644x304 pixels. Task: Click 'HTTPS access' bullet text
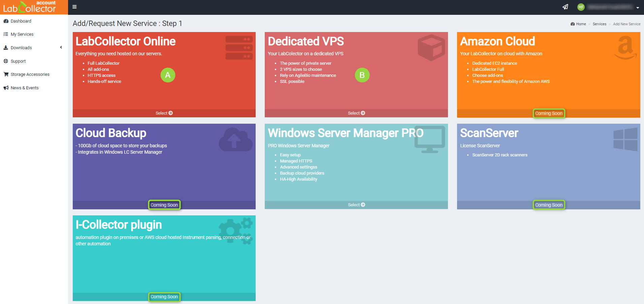click(x=101, y=75)
